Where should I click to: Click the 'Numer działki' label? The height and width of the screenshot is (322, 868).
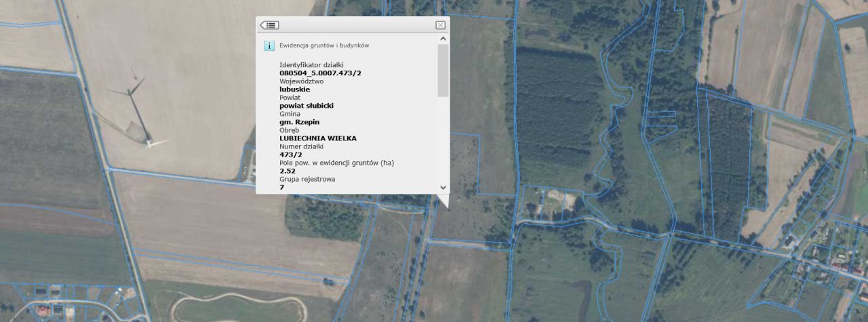(302, 146)
